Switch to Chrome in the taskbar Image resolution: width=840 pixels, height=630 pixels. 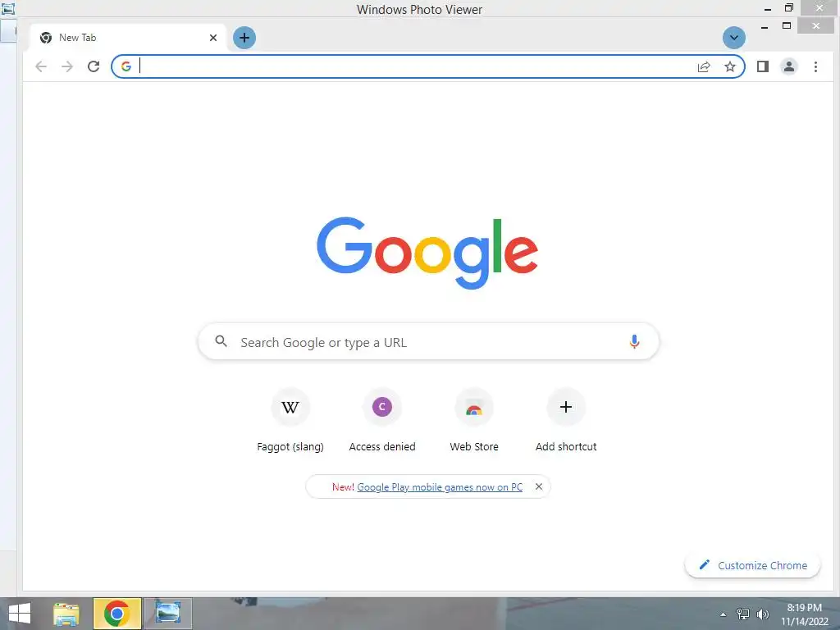116,614
